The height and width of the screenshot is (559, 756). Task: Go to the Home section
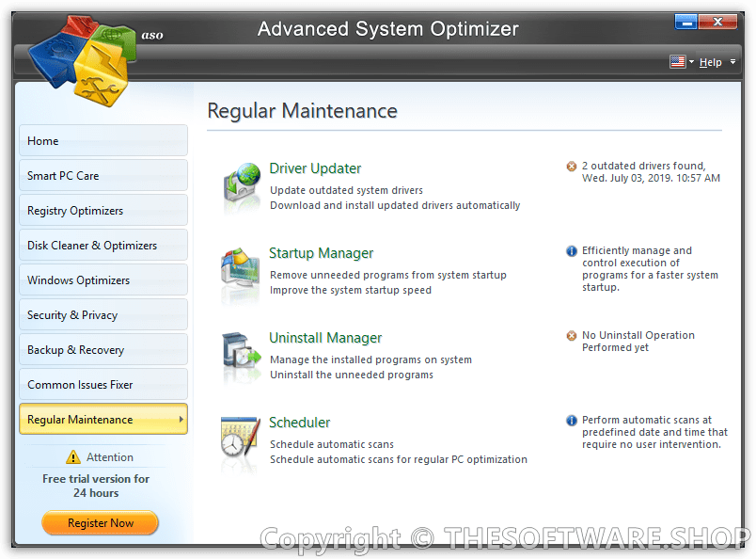pyautogui.click(x=103, y=141)
